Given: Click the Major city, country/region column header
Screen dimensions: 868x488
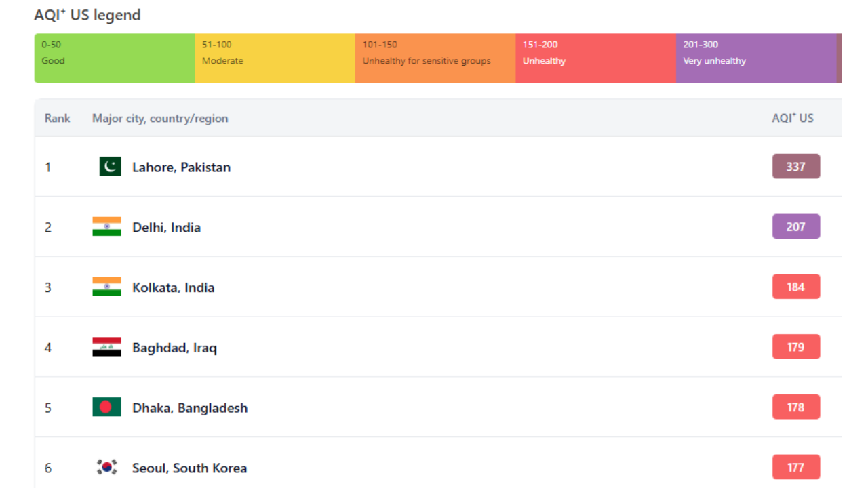Looking at the screenshot, I should 160,119.
